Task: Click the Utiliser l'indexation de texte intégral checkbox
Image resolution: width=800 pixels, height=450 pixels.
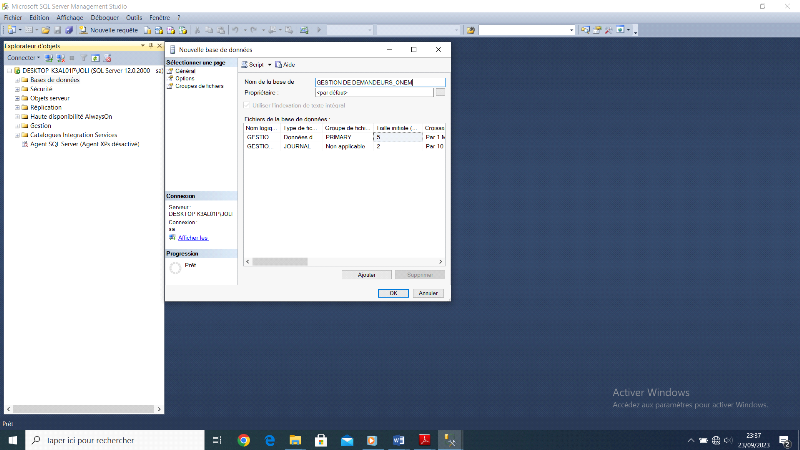Action: pos(247,105)
